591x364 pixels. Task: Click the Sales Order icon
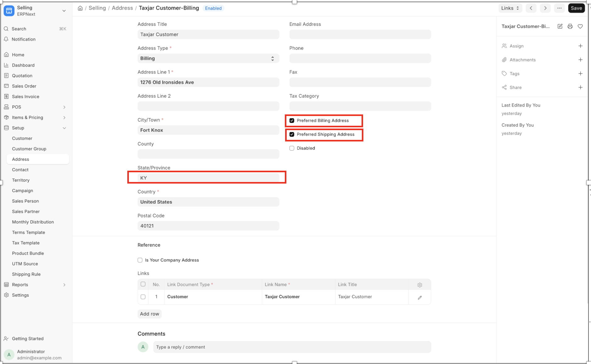[6, 86]
